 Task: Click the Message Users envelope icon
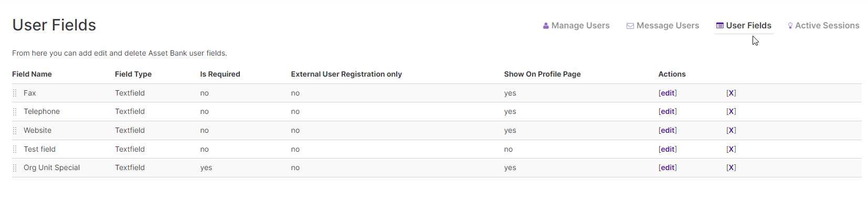point(630,26)
